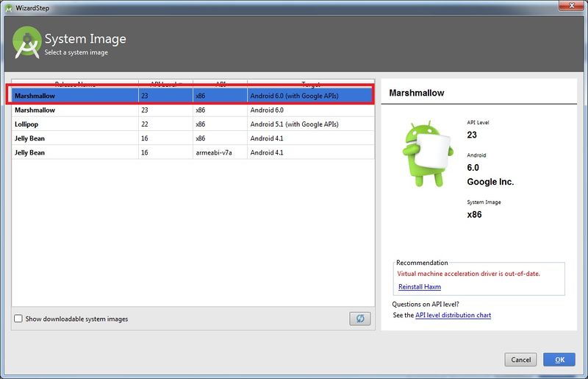
Task: Select Jelly Bean x86 system image row
Action: [193, 138]
